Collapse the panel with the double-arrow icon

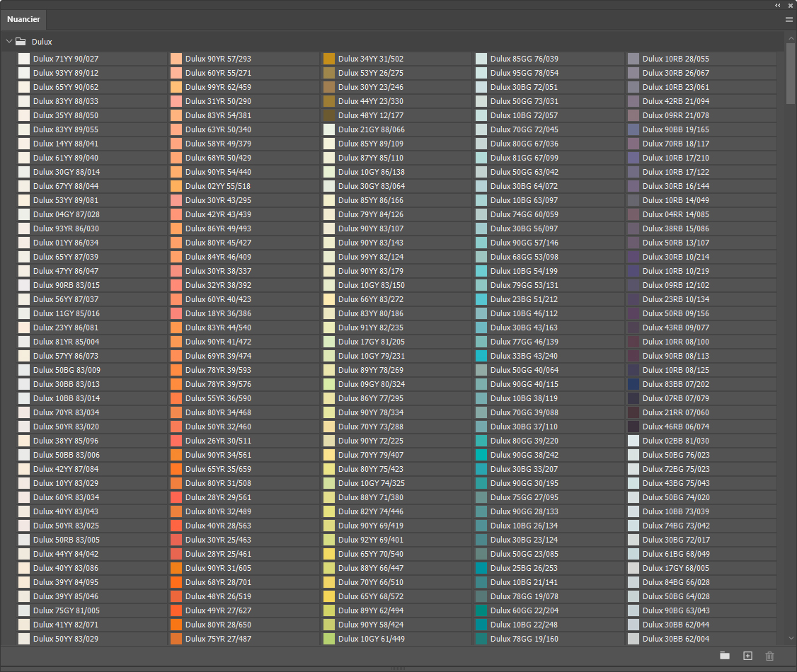click(778, 5)
